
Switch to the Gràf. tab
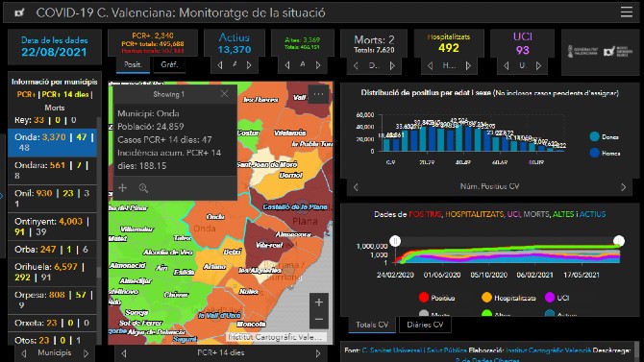click(169, 65)
